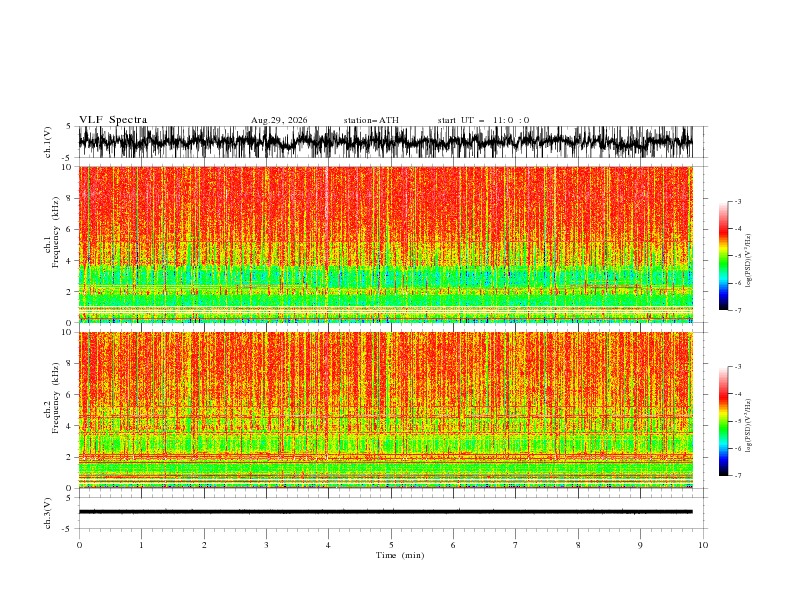This screenshot has height=612, width=792.
Task: Click the start UT 11:0:0 label
Action: [483, 120]
